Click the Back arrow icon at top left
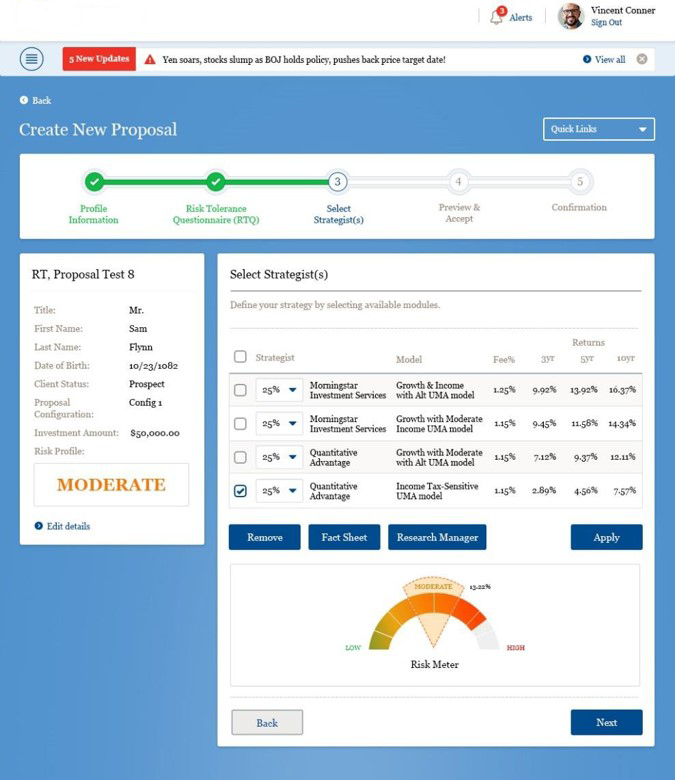Screen dimensions: 675x780 (24, 101)
